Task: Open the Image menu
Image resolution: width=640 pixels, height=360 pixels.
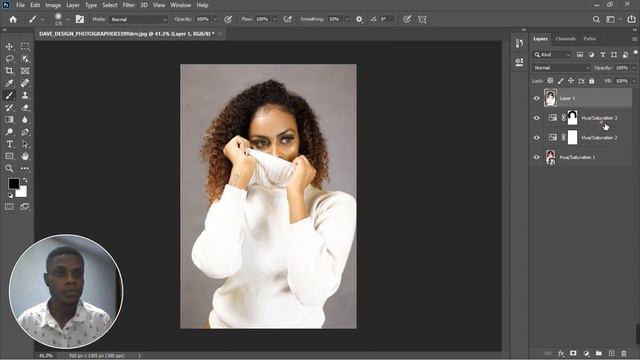Action: (x=53, y=5)
